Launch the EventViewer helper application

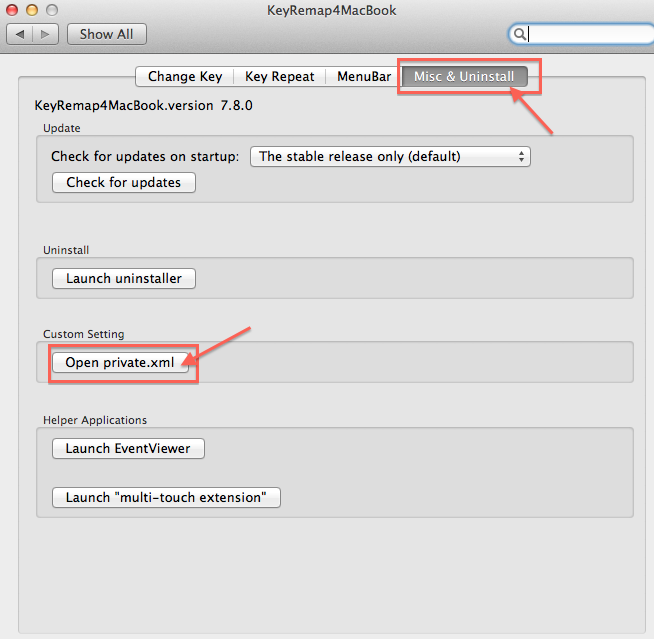[x=128, y=449]
